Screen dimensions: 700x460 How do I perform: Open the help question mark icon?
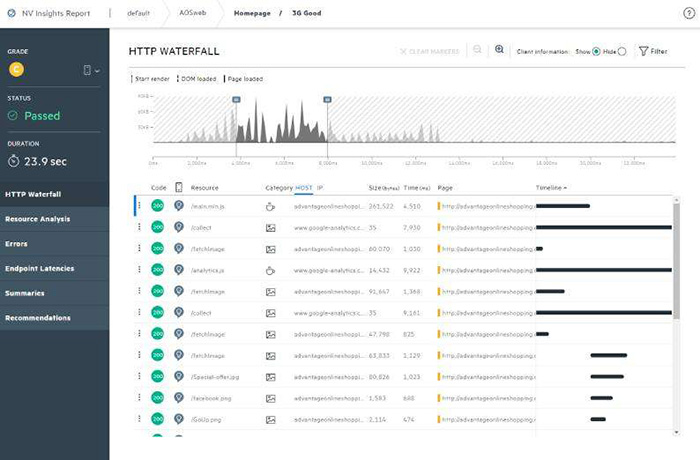pos(689,13)
